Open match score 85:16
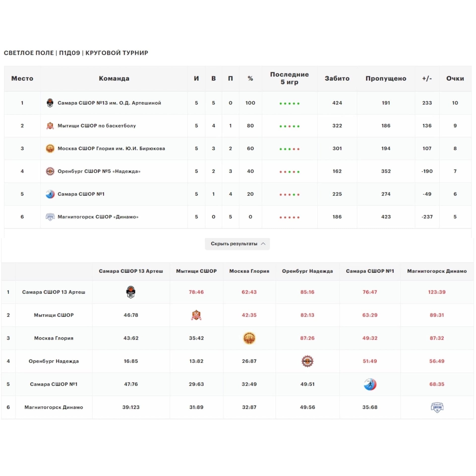 point(307,292)
